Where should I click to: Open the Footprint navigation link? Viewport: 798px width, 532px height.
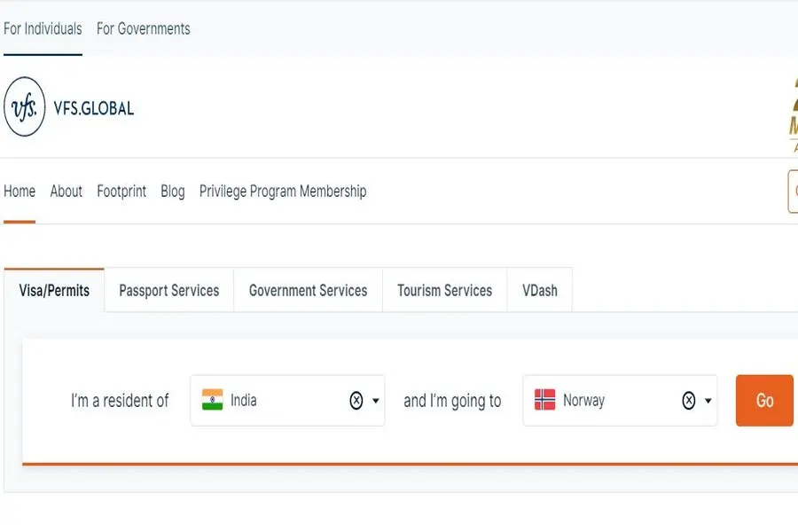point(121,192)
